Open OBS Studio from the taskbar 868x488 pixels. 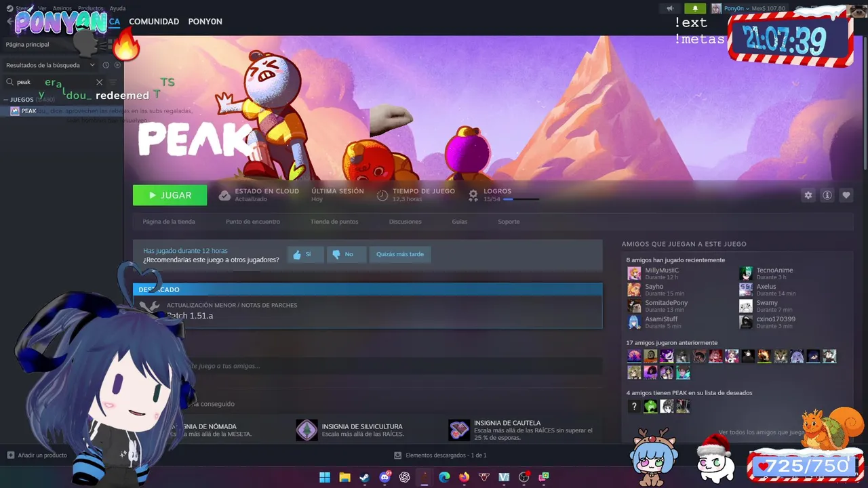click(524, 477)
